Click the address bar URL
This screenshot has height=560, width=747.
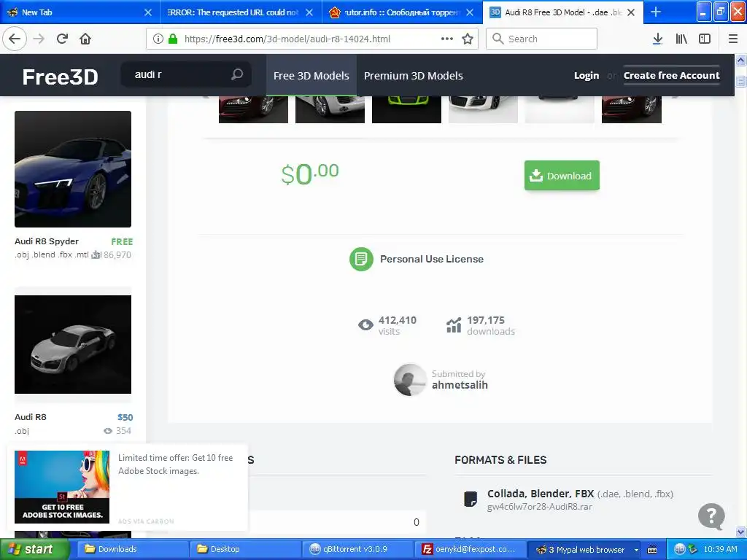point(287,39)
